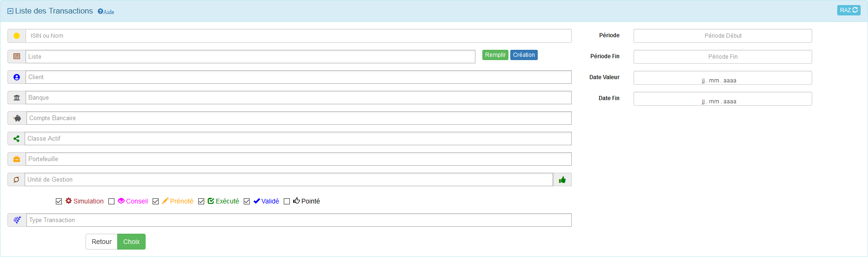Tick the Pointé checkbox
868x257 pixels.
[x=287, y=202]
